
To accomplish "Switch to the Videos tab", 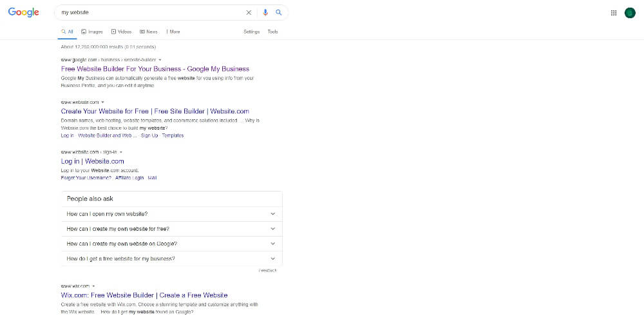I will click(x=121, y=32).
